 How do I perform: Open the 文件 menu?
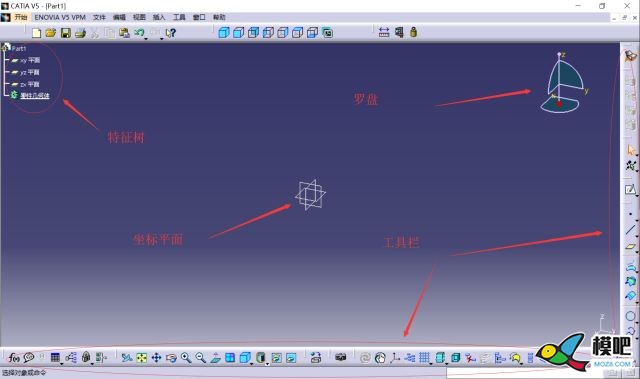click(99, 17)
